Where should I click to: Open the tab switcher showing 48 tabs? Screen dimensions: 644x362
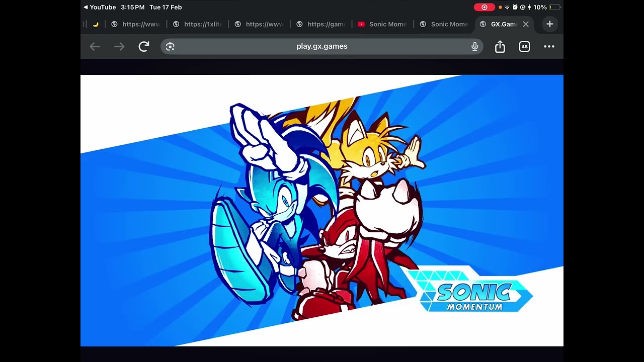tap(524, 47)
